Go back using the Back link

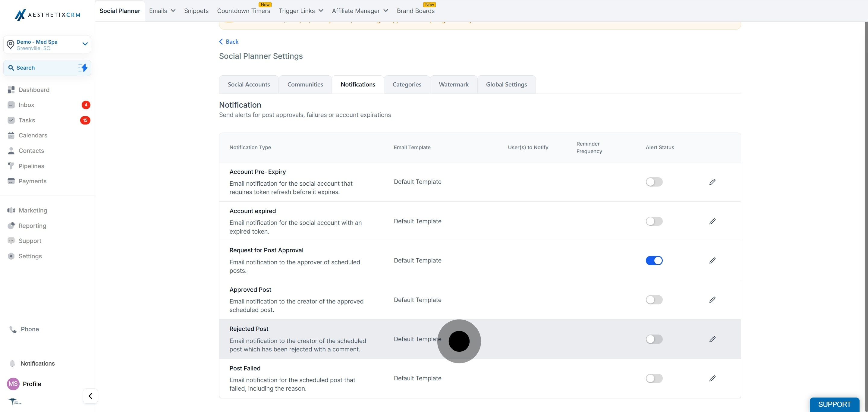click(x=229, y=41)
